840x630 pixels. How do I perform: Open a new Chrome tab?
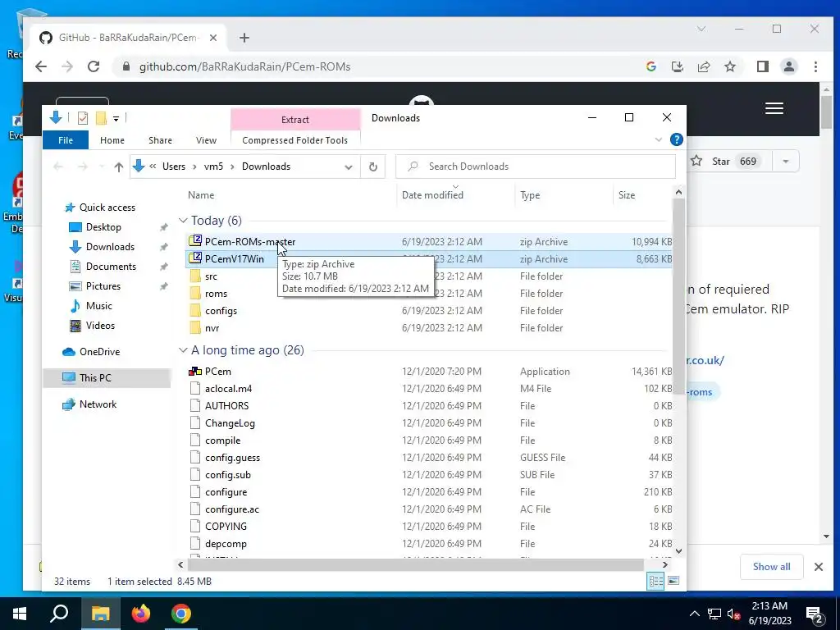244,38
